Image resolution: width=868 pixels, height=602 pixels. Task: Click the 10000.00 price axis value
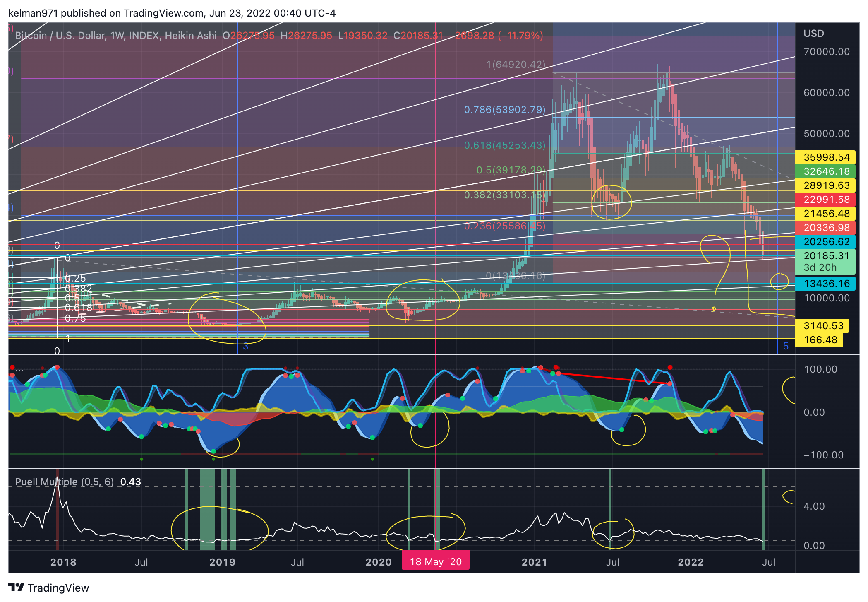(x=827, y=298)
